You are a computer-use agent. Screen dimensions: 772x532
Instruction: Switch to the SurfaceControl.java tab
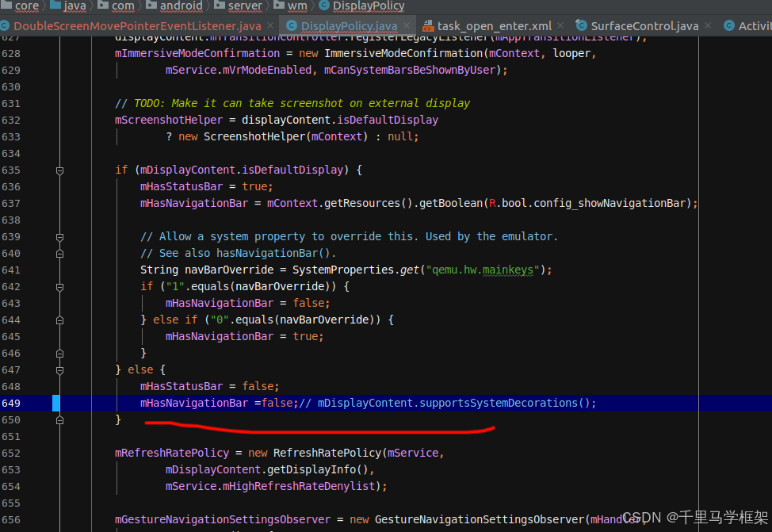644,25
